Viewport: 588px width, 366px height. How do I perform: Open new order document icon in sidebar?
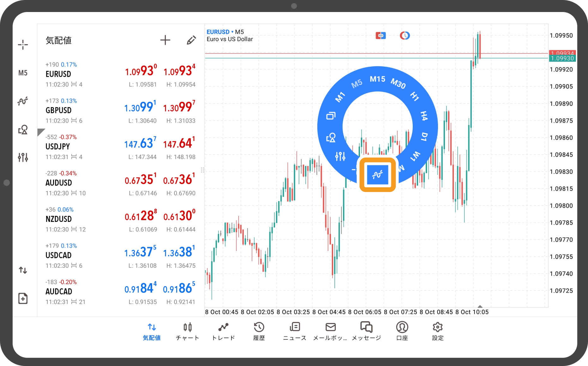(x=23, y=298)
